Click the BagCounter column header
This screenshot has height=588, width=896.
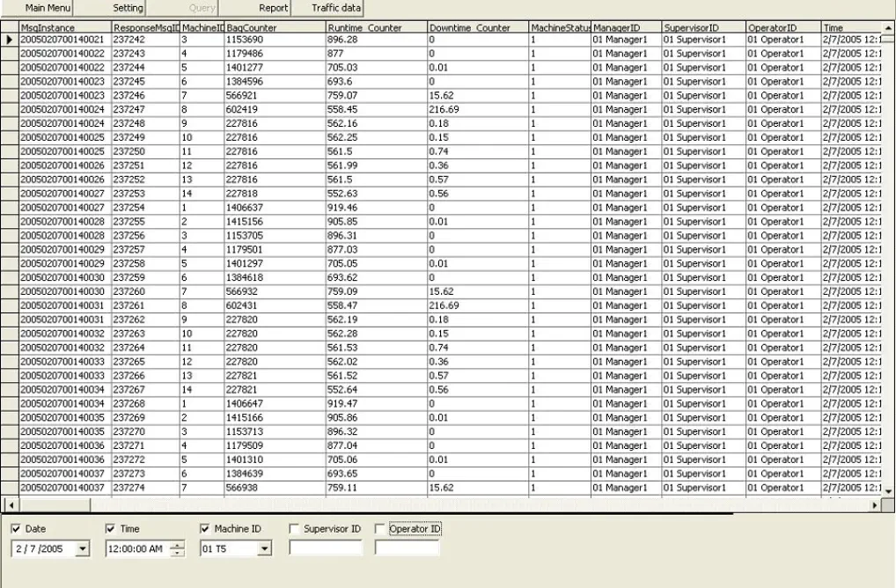click(275, 28)
